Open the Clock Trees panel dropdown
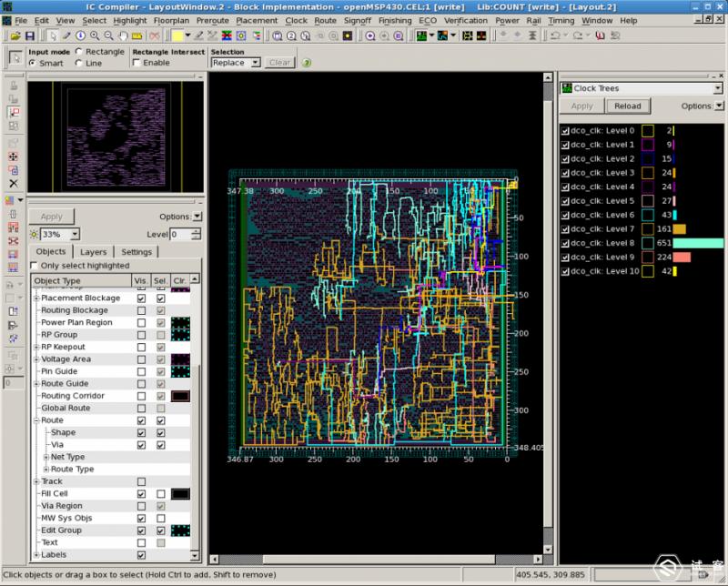This screenshot has height=586, width=728. [x=718, y=88]
